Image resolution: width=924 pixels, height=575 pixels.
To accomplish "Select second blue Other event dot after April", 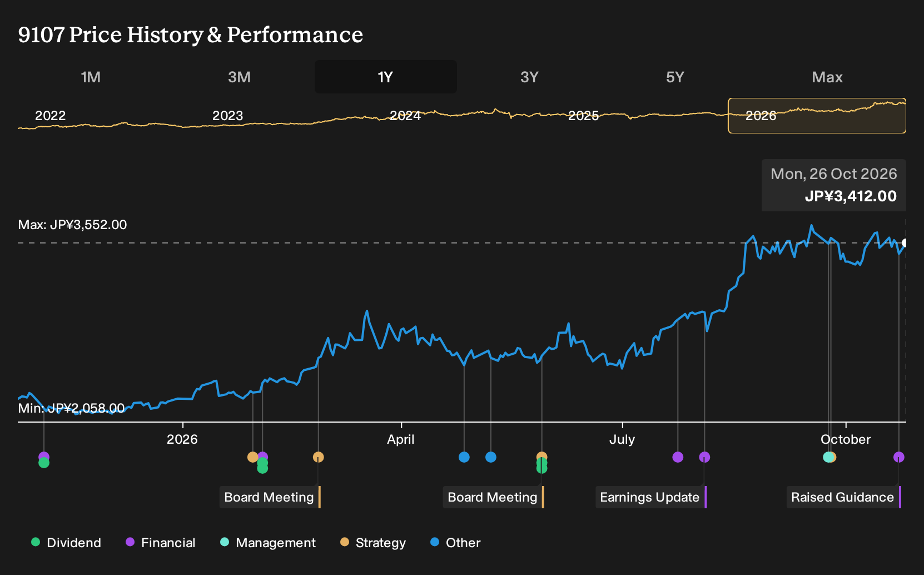I will tap(491, 457).
